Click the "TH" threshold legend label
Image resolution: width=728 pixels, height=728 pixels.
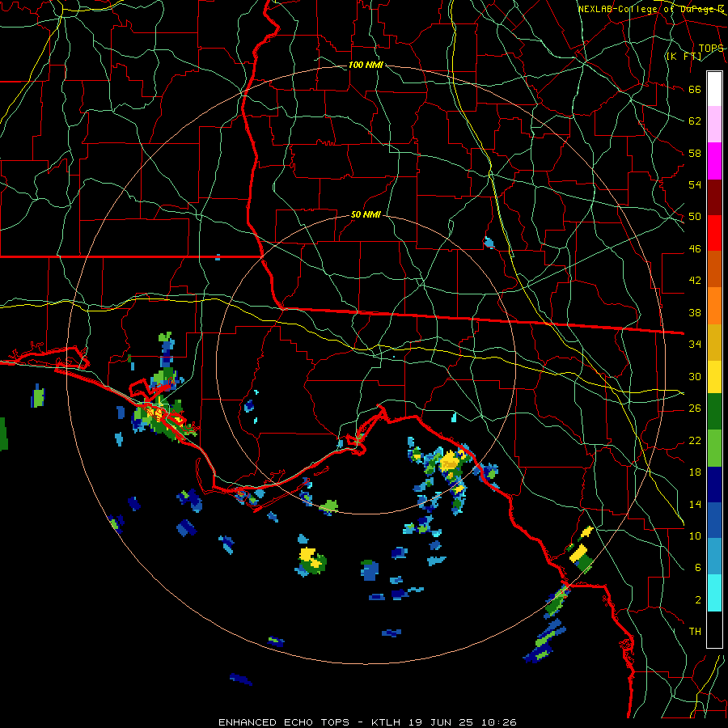(695, 632)
